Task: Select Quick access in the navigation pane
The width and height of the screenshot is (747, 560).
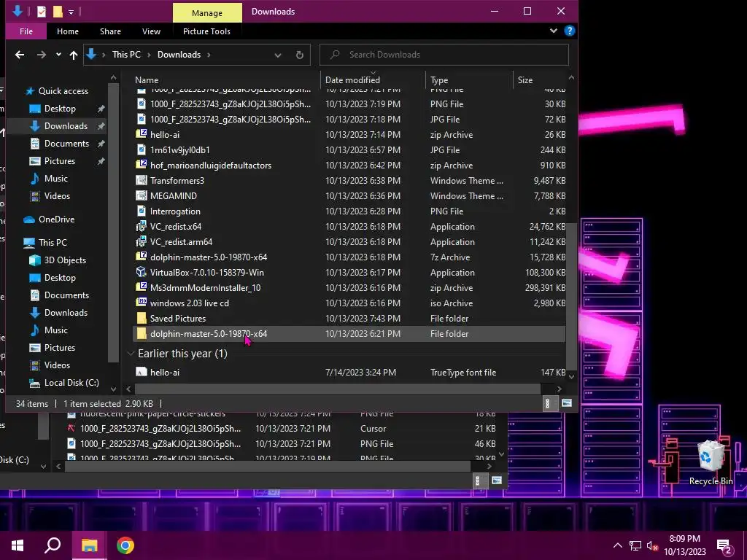Action: (63, 91)
